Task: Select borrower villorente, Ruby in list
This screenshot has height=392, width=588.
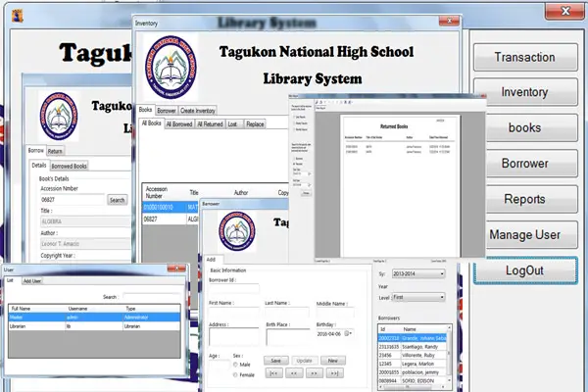Action: pyautogui.click(x=413, y=355)
